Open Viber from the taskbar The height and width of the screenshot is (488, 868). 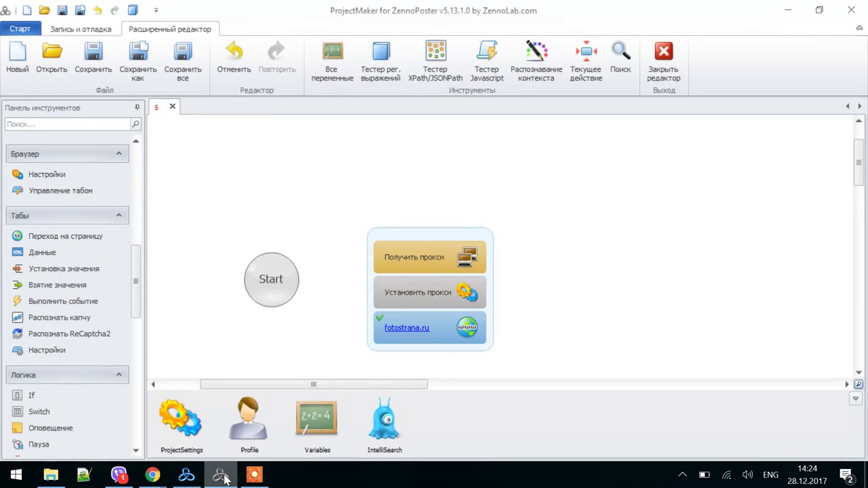click(119, 475)
